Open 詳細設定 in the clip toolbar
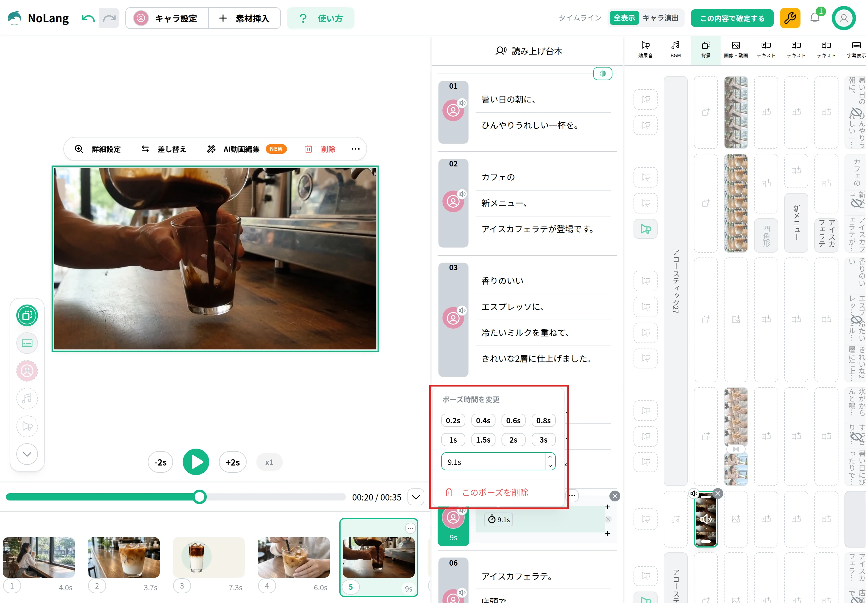 (x=97, y=149)
